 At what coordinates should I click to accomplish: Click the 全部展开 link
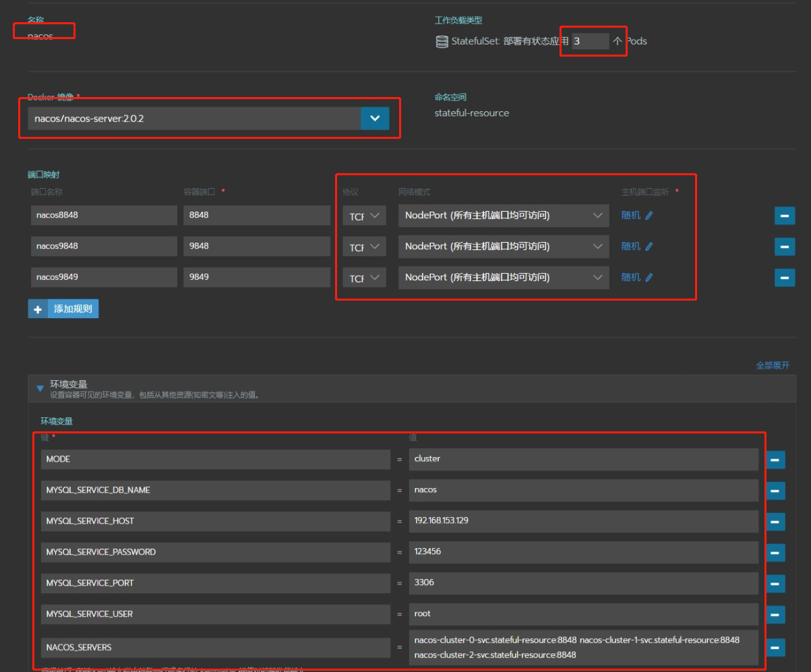pos(773,365)
